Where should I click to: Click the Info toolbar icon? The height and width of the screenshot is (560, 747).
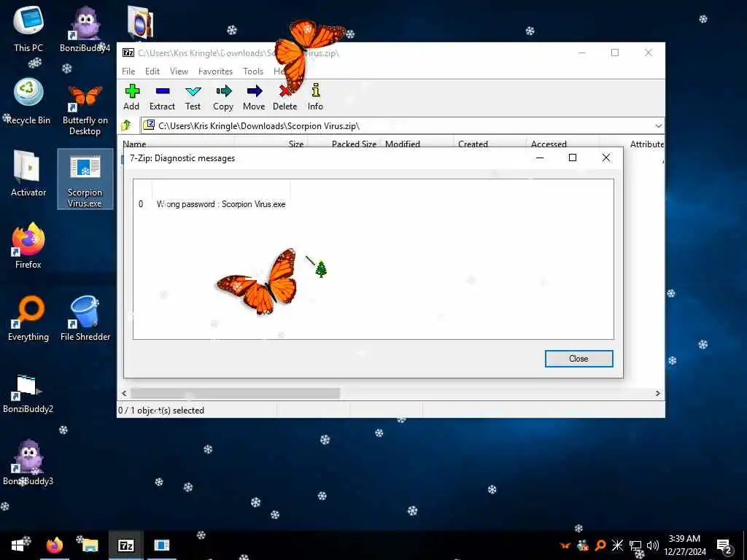[315, 97]
